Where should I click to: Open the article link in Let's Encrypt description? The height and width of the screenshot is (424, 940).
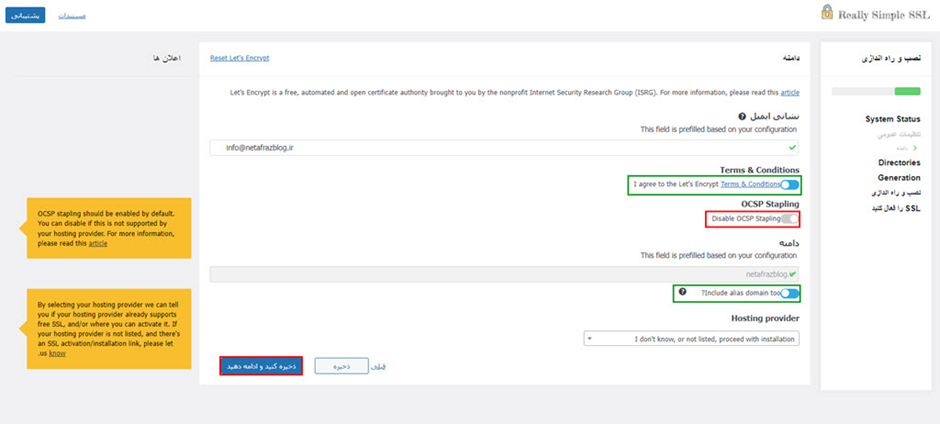coord(790,93)
